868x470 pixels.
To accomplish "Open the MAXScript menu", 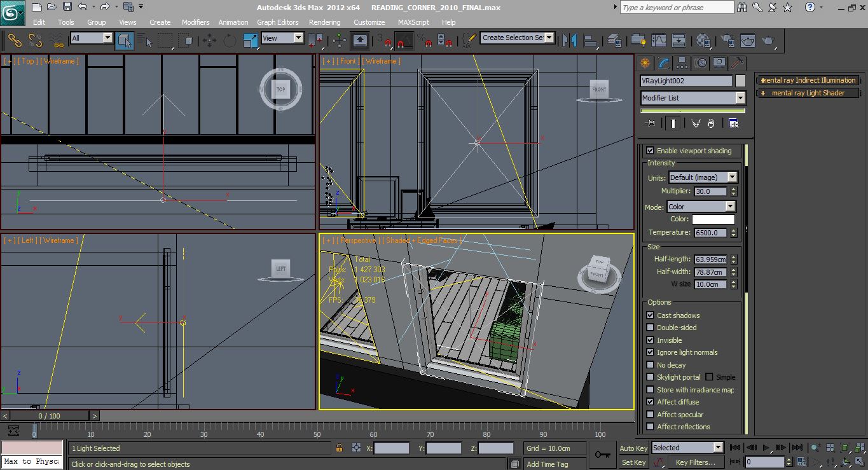I will pos(413,22).
